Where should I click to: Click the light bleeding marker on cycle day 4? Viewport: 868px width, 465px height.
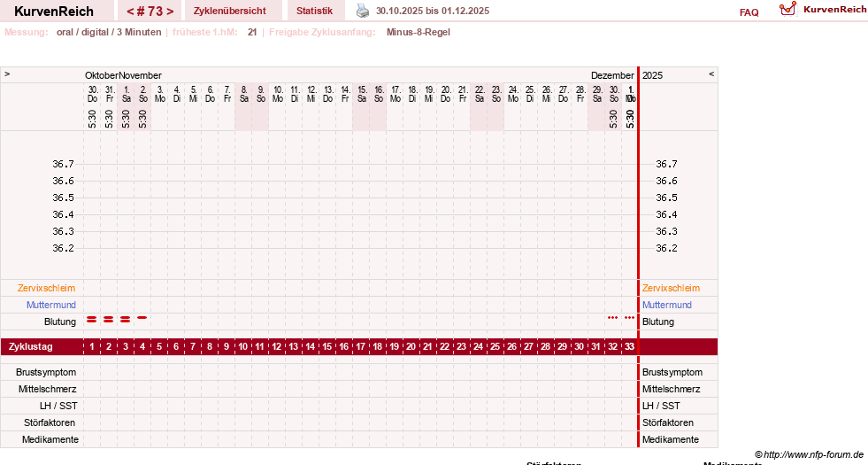(142, 318)
